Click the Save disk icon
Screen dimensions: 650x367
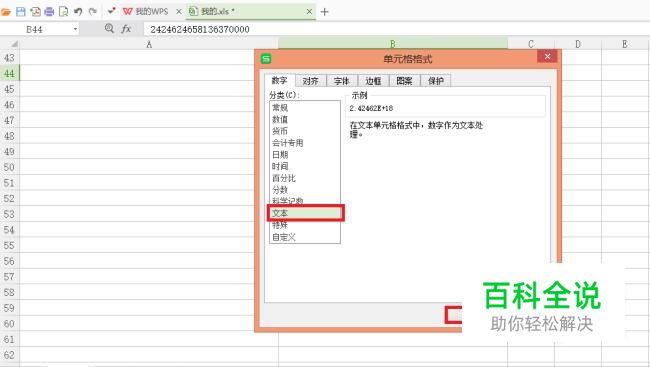20,12
